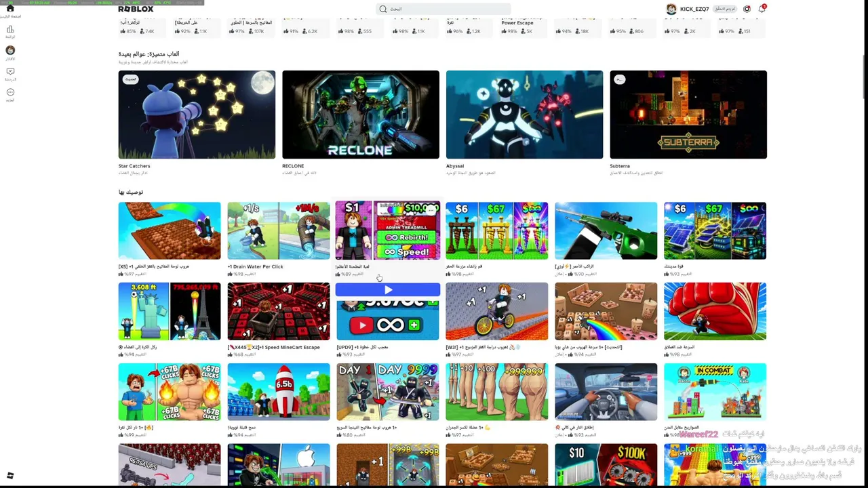Open the green sniper rifle game thumbnail
Screen dimensions: 868x488
point(606,230)
